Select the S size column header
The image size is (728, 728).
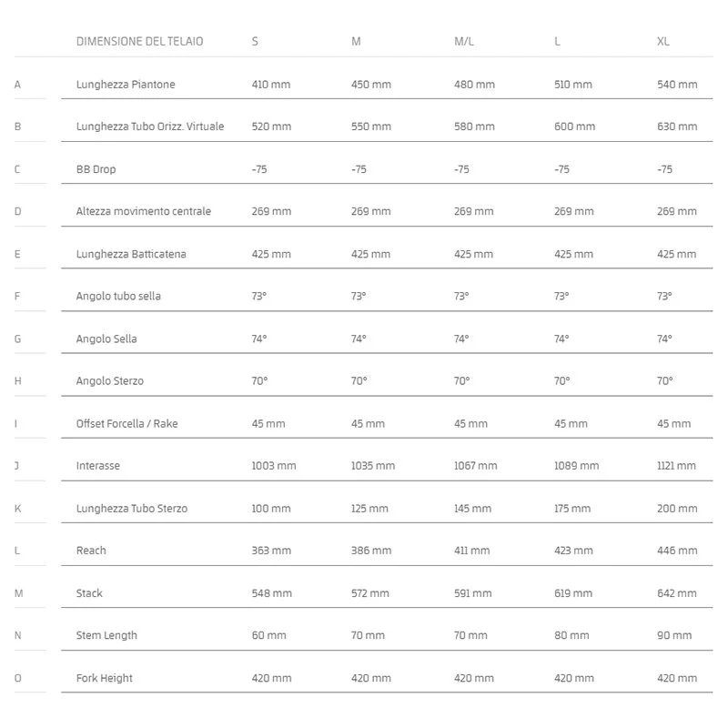(x=255, y=41)
